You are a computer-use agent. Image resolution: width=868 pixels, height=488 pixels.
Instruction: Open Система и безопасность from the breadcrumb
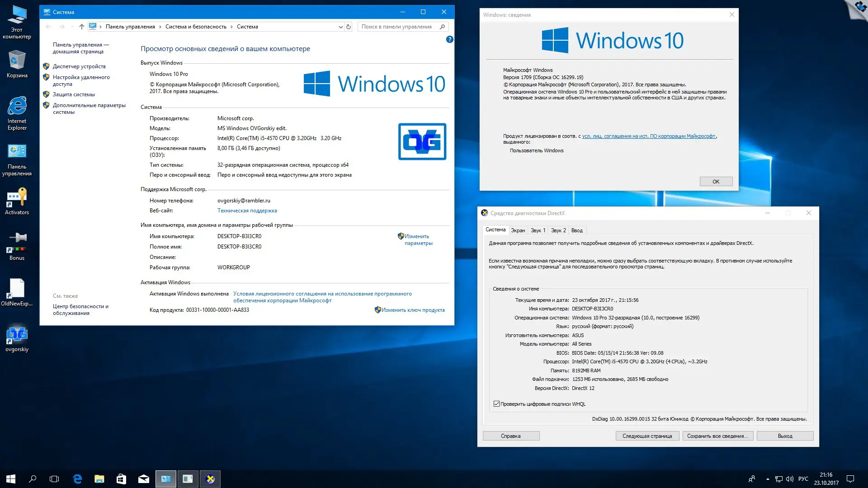[195, 27]
